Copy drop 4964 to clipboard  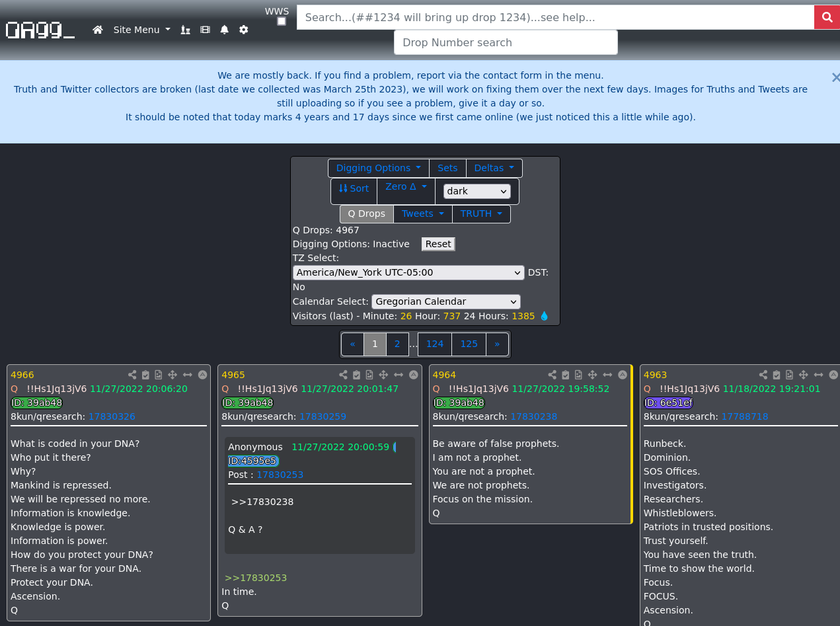[x=566, y=375]
